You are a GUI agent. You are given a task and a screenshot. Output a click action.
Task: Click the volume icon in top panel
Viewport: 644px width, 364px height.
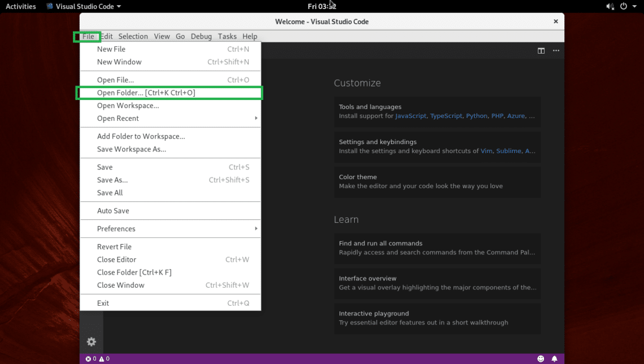coord(610,6)
